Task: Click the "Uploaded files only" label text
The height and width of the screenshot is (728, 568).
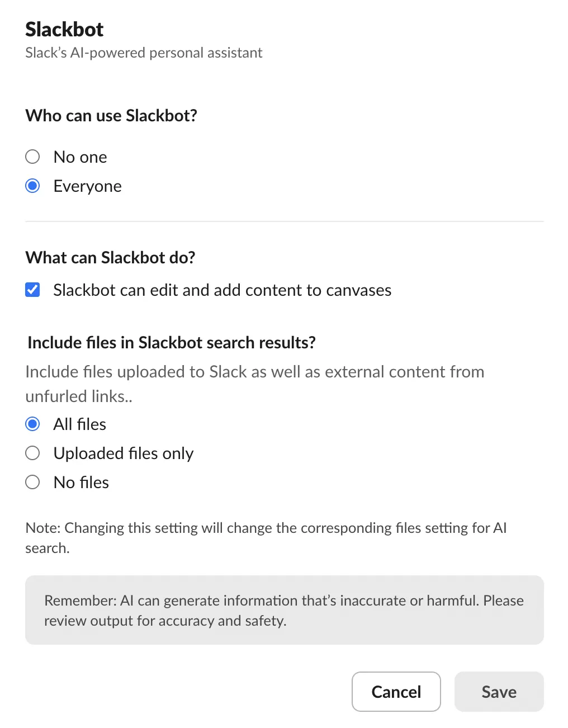Action: point(123,453)
